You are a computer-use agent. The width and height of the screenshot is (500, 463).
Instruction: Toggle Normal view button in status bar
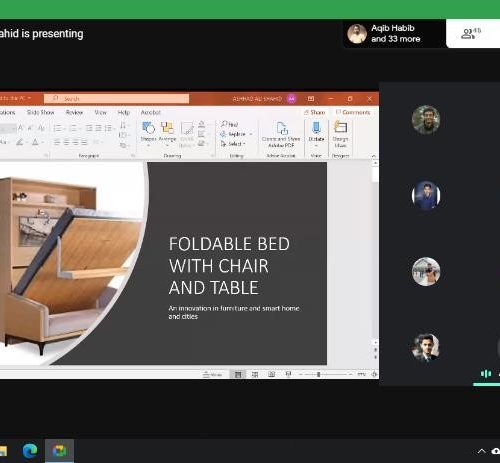coord(238,375)
